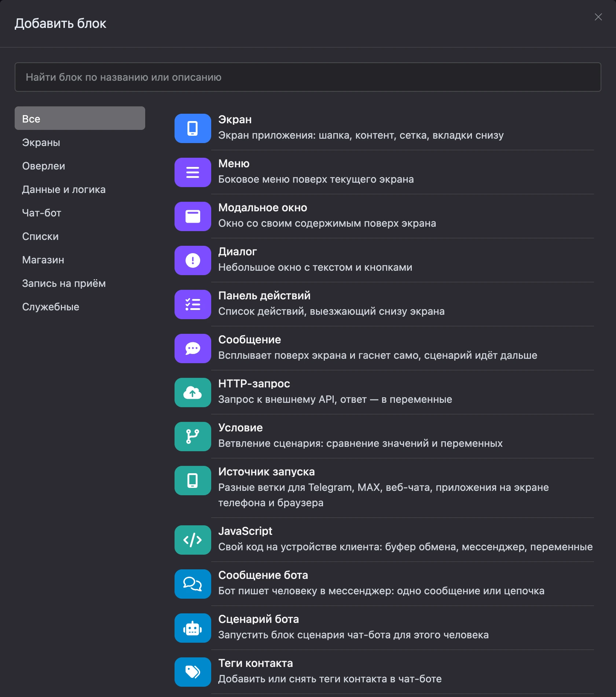Click the HTTP-запрос cloud upload icon
Screen dimensions: 616x697
click(192, 393)
